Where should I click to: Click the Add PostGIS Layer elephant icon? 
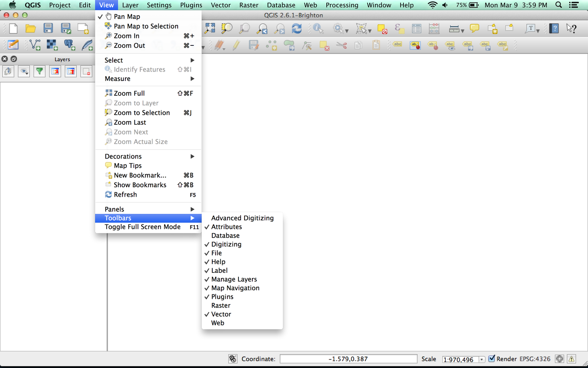[x=69, y=45]
